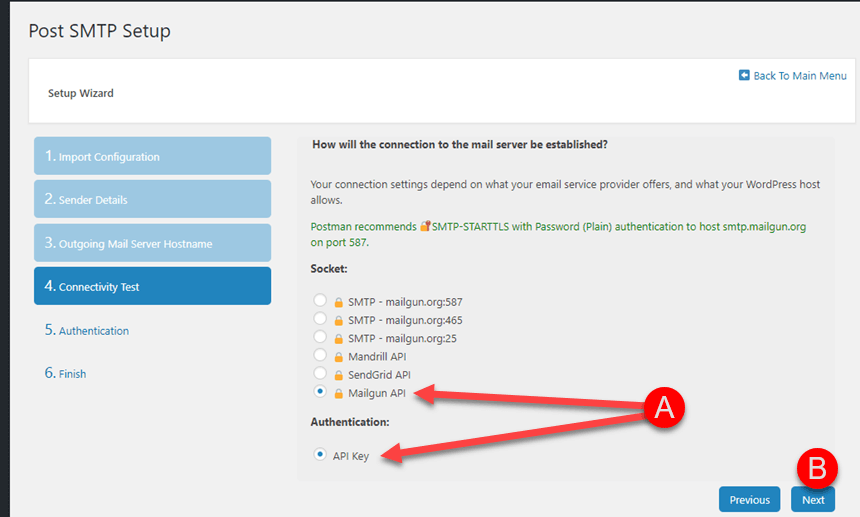Click the Socket: label

(329, 269)
